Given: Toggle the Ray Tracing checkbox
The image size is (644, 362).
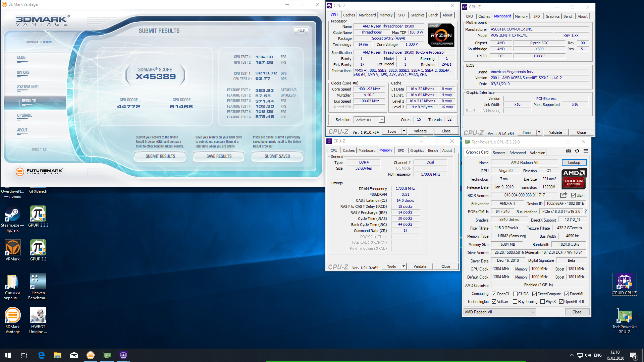Looking at the screenshot, I should click(515, 302).
